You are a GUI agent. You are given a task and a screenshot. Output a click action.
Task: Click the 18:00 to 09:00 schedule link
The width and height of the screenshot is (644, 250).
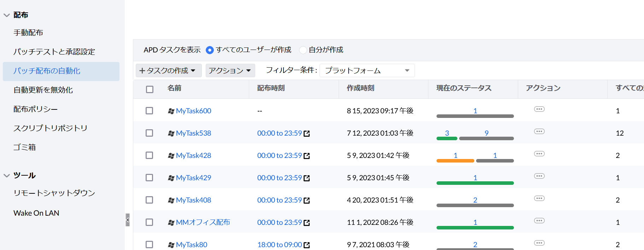pyautogui.click(x=279, y=245)
